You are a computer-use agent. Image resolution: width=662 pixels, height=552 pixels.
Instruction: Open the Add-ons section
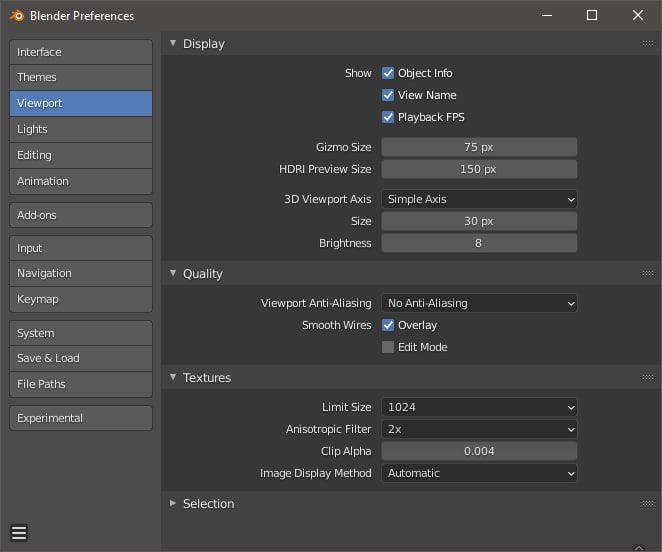point(81,215)
